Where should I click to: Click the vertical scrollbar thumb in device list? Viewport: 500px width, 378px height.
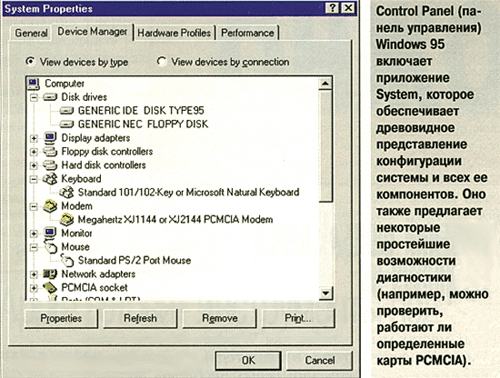(326, 146)
